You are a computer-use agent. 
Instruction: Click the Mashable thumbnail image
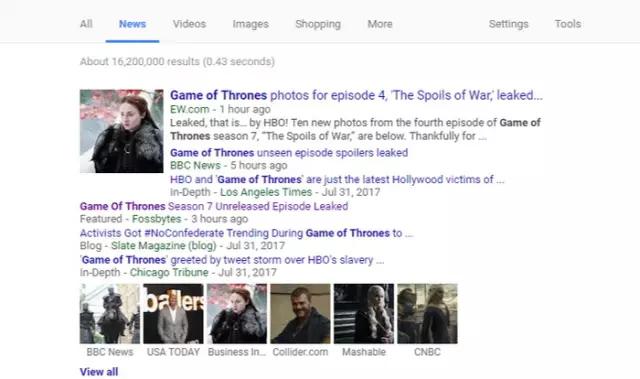click(364, 313)
